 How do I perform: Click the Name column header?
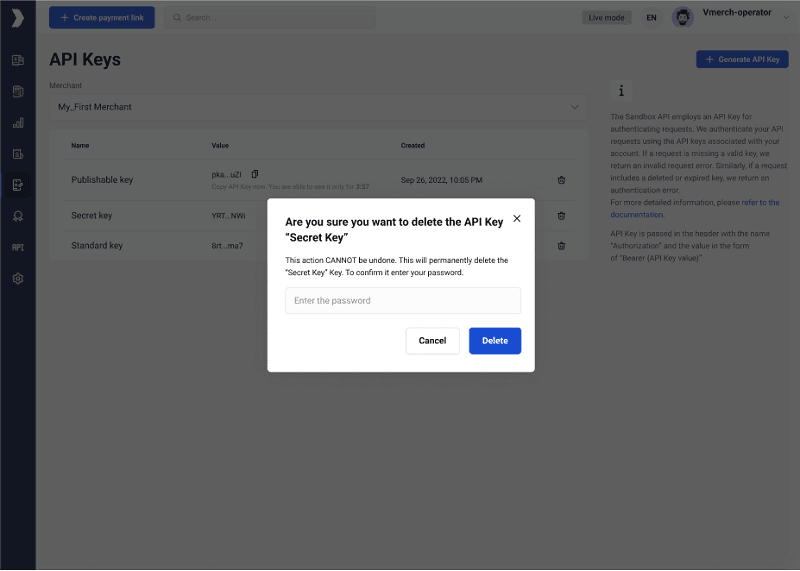pyautogui.click(x=80, y=145)
